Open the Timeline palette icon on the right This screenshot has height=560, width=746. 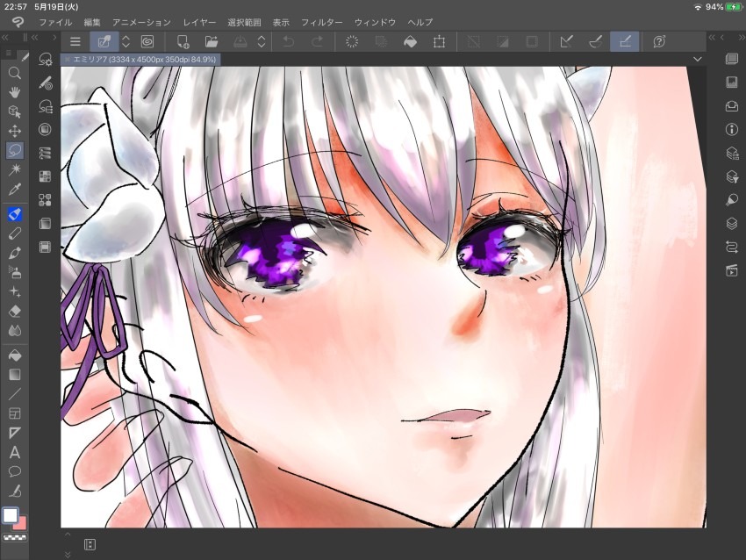coord(733,269)
